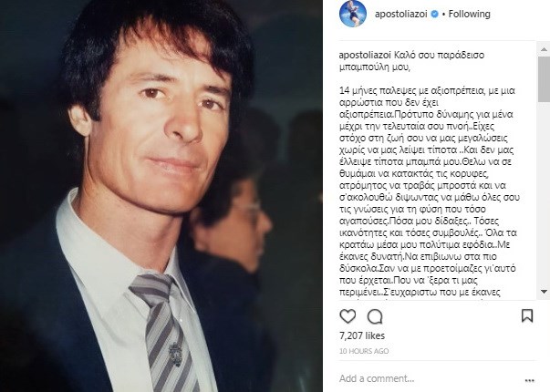This screenshot has height=392, width=550.
Task: Click the caption line beginning περιμένει
Action: tap(420, 292)
